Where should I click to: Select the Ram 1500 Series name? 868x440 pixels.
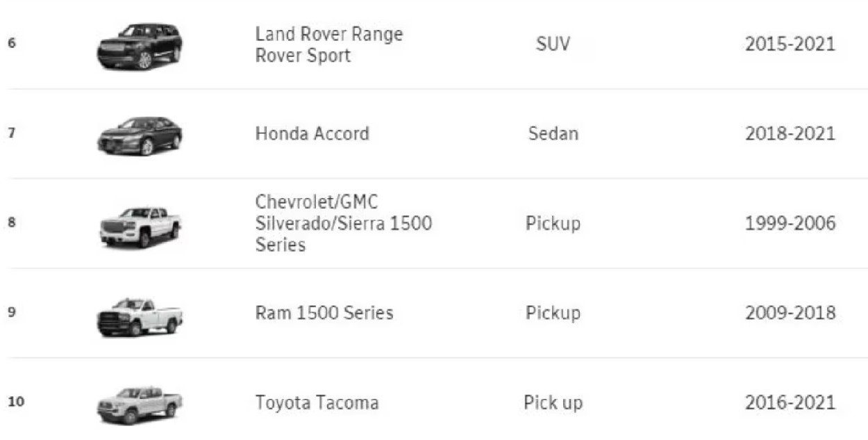[x=324, y=313]
